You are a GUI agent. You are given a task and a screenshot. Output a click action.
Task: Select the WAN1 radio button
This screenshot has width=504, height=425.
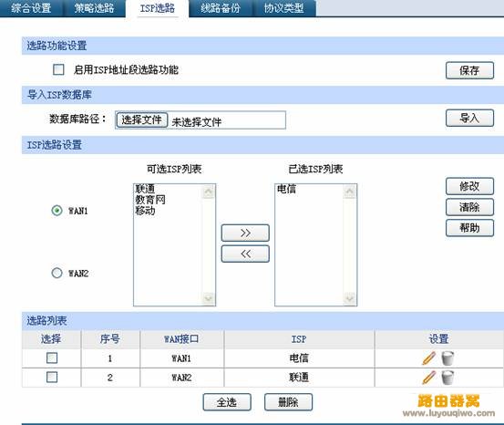pyautogui.click(x=57, y=211)
